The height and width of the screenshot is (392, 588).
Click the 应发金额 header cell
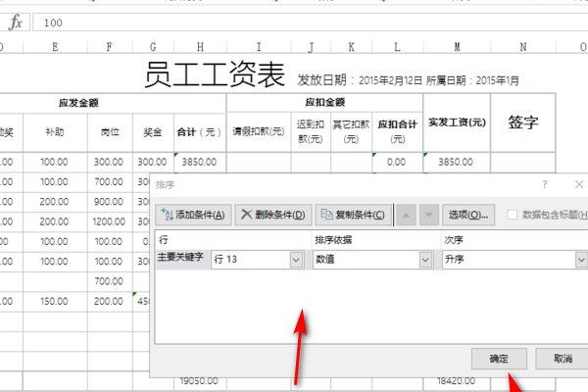[x=78, y=103]
